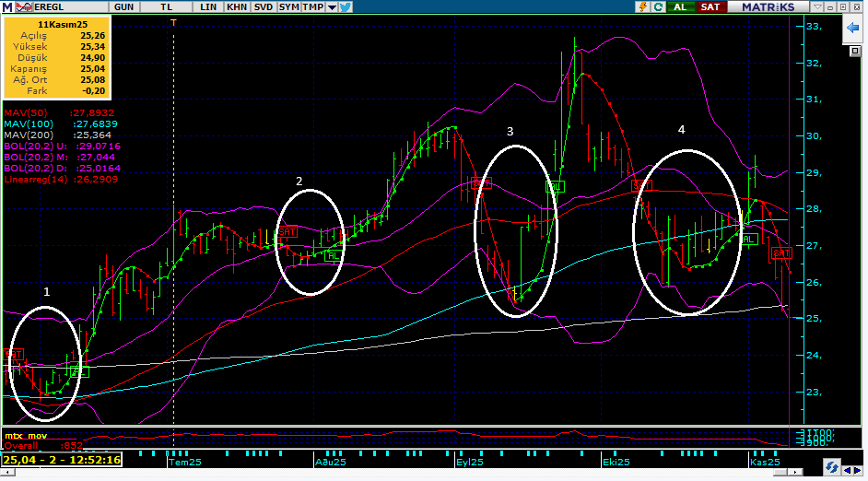This screenshot has width=868, height=481.
Task: Click the lightning bolt quick order icon
Action: tap(643, 6)
